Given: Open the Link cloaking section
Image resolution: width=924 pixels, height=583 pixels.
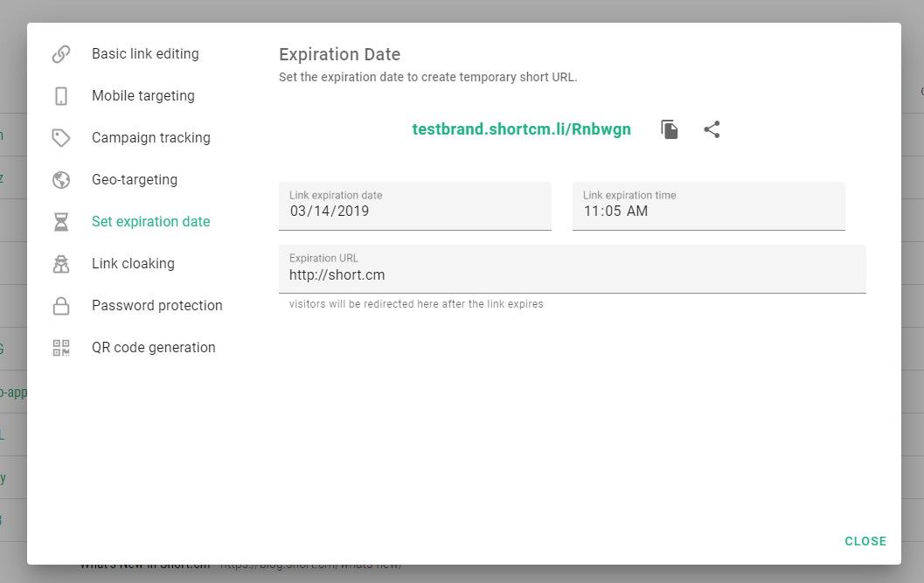Looking at the screenshot, I should coord(132,263).
